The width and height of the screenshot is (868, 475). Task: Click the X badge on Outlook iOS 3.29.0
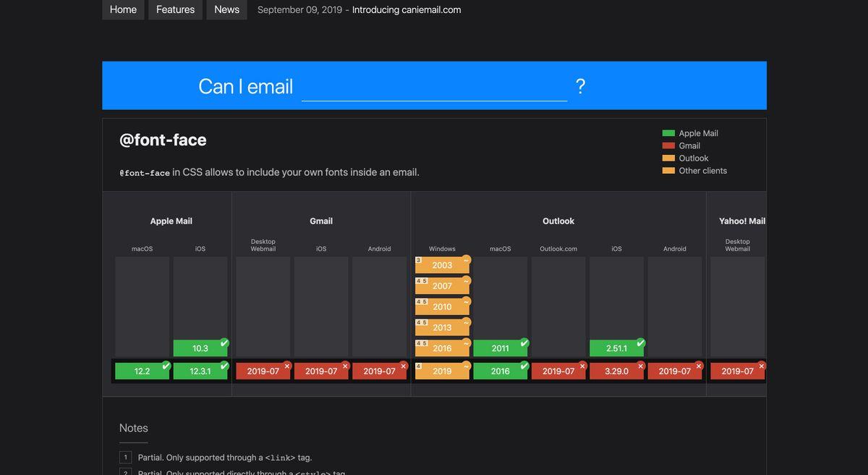(641, 366)
